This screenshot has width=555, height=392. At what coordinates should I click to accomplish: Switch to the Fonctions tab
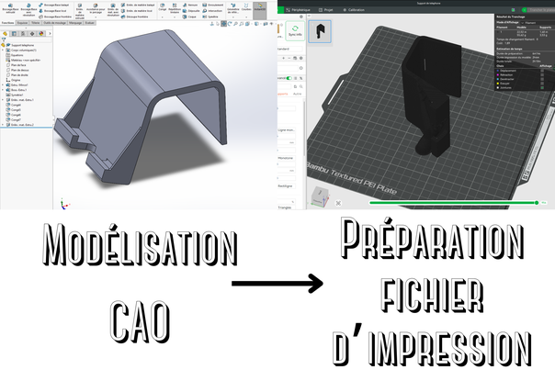tap(7, 23)
